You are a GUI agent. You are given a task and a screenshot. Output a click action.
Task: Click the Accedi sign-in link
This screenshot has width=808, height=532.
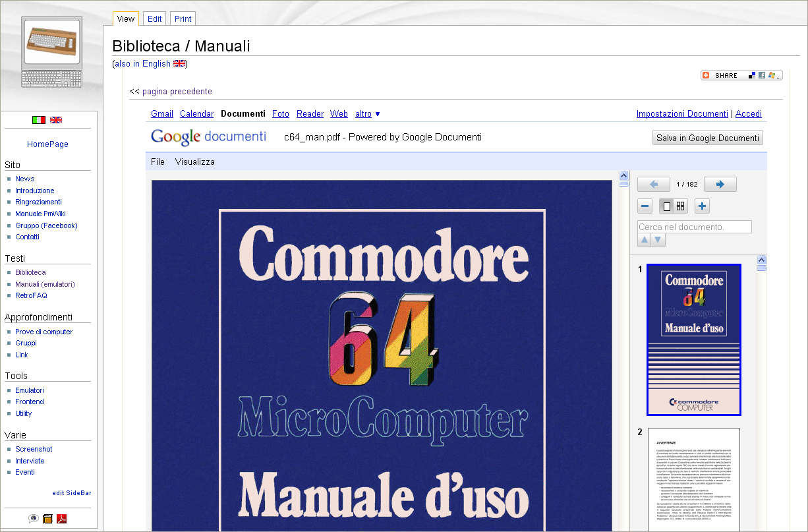[x=749, y=114]
